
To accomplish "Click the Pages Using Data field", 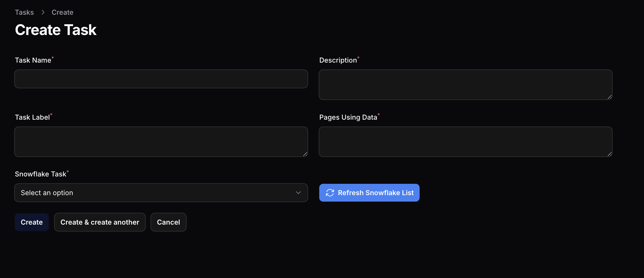I will [x=465, y=141].
